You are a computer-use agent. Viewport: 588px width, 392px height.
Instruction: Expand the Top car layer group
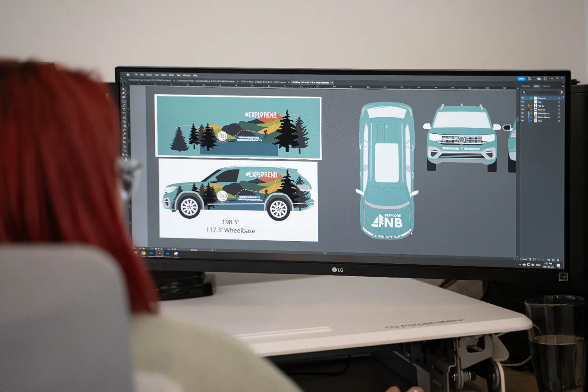pyautogui.click(x=531, y=106)
